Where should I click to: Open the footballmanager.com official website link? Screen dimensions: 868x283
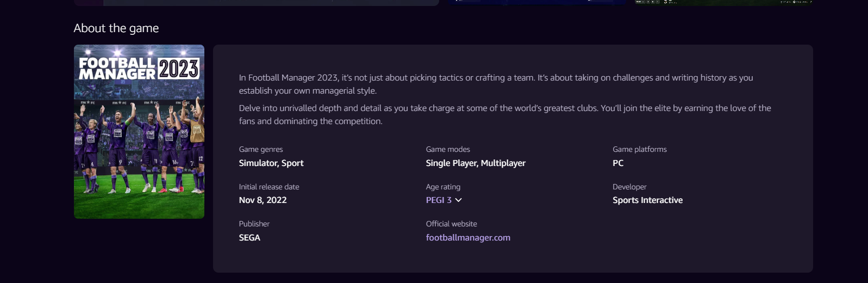coord(468,237)
